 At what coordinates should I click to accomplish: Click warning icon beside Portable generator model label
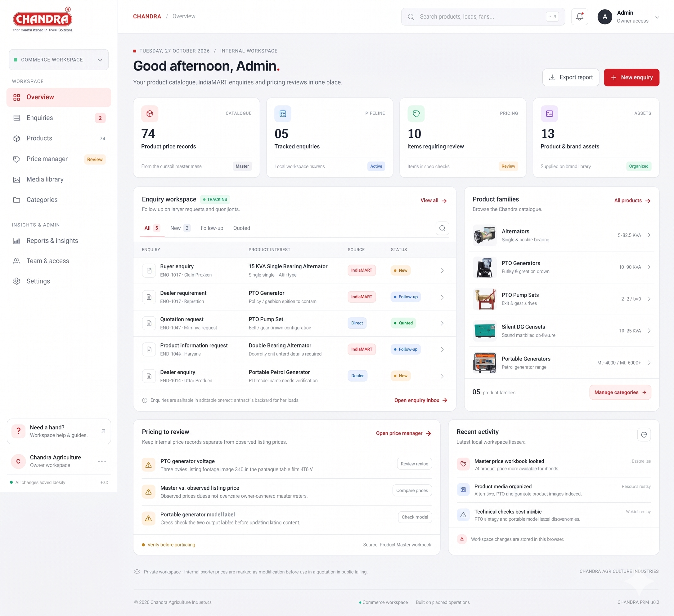click(148, 518)
